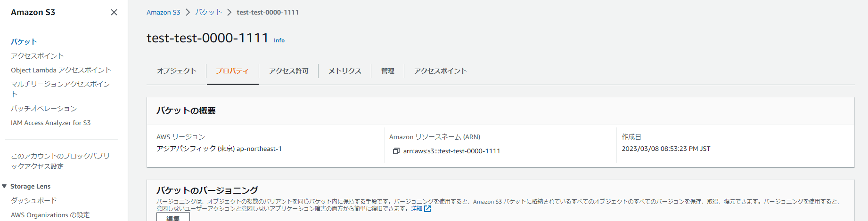Click the 作成日 label
Image resolution: width=868 pixels, height=221 pixels.
pos(631,137)
